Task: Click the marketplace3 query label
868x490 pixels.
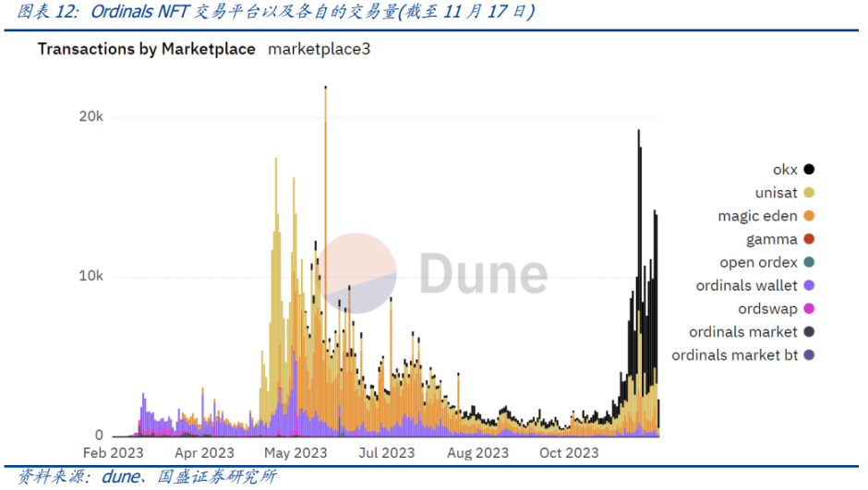Action: (319, 49)
